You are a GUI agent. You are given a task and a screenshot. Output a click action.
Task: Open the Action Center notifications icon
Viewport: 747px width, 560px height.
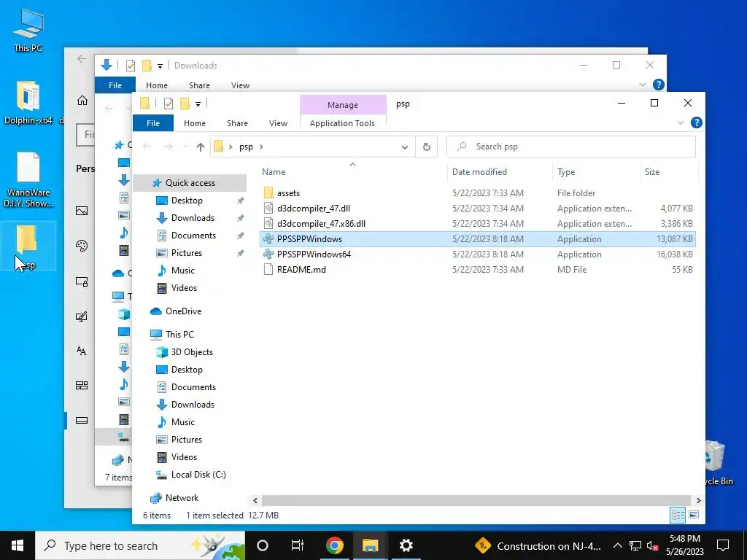(x=723, y=545)
